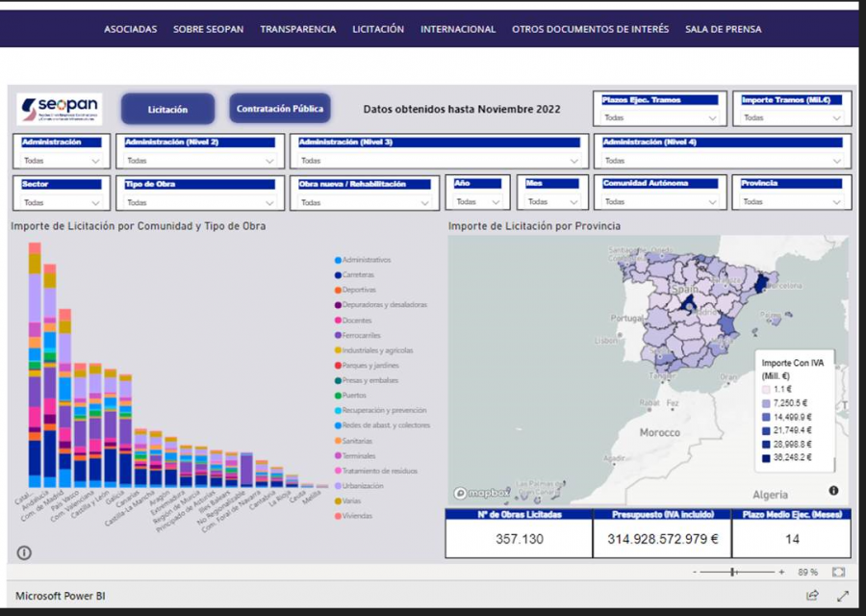Open the ASOCIADAS menu item
Image resolution: width=866 pixels, height=616 pixels.
(x=130, y=29)
